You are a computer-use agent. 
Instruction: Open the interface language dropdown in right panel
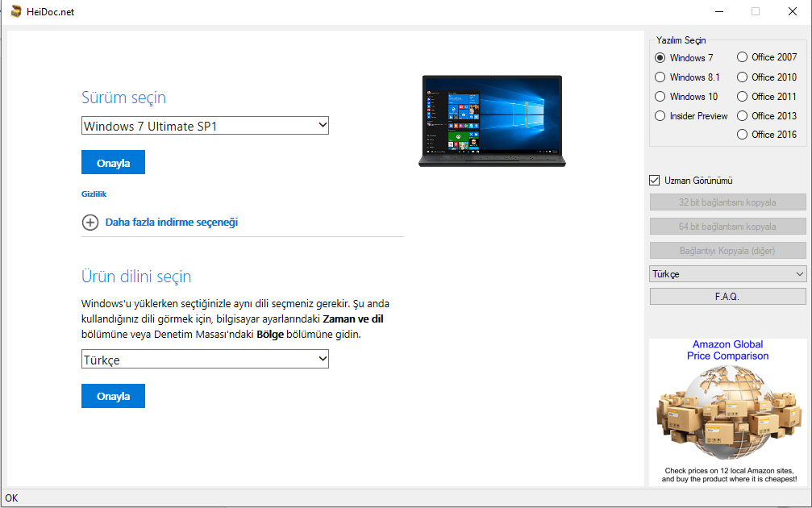click(727, 274)
